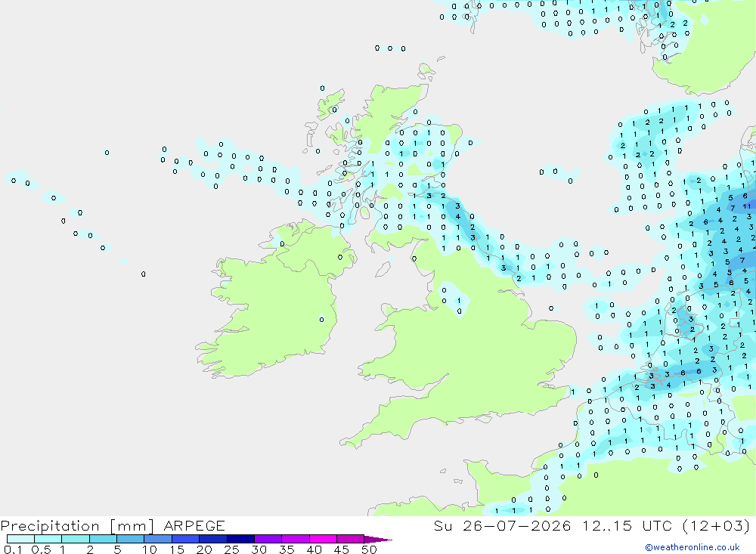Click the Isle of Man on the map
This screenshot has width=756, height=554.
pyautogui.click(x=383, y=269)
